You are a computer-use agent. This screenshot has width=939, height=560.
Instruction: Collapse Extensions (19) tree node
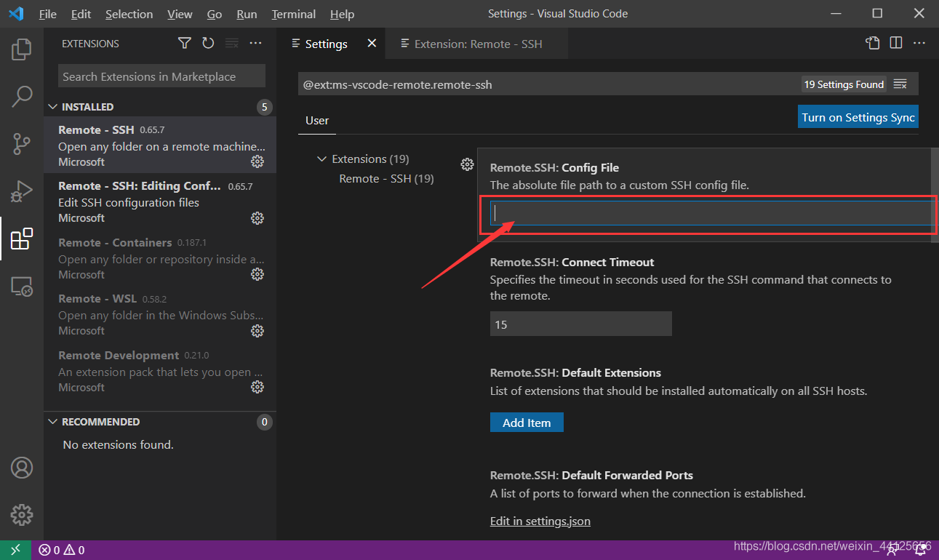[x=322, y=159]
